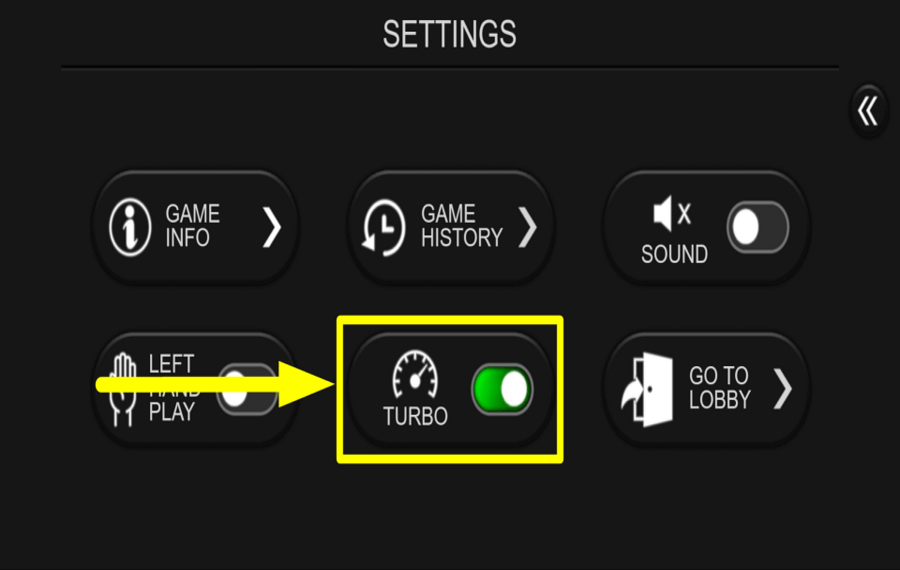Click the PLAY text in Left Hand Play
This screenshot has height=570, width=900.
pos(172,412)
